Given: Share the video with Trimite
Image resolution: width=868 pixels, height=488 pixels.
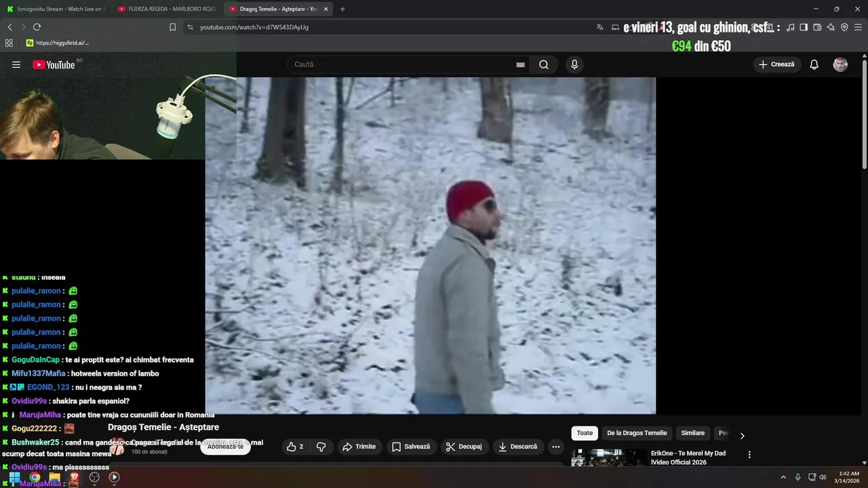Looking at the screenshot, I should pos(359,447).
